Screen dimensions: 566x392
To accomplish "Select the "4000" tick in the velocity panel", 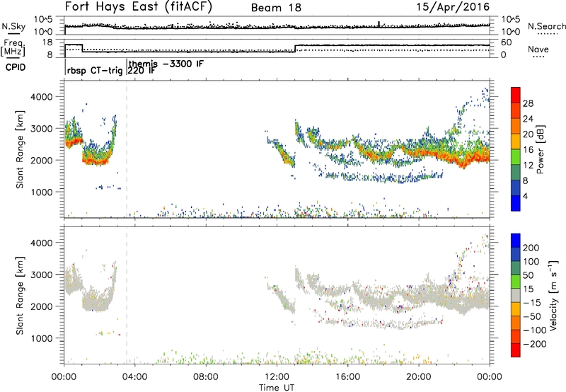I will pos(42,243).
